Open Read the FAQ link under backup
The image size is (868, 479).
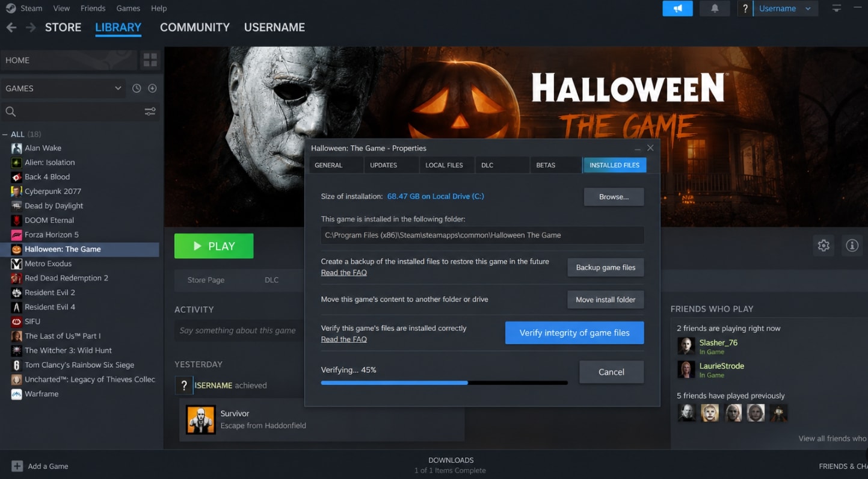click(x=343, y=273)
